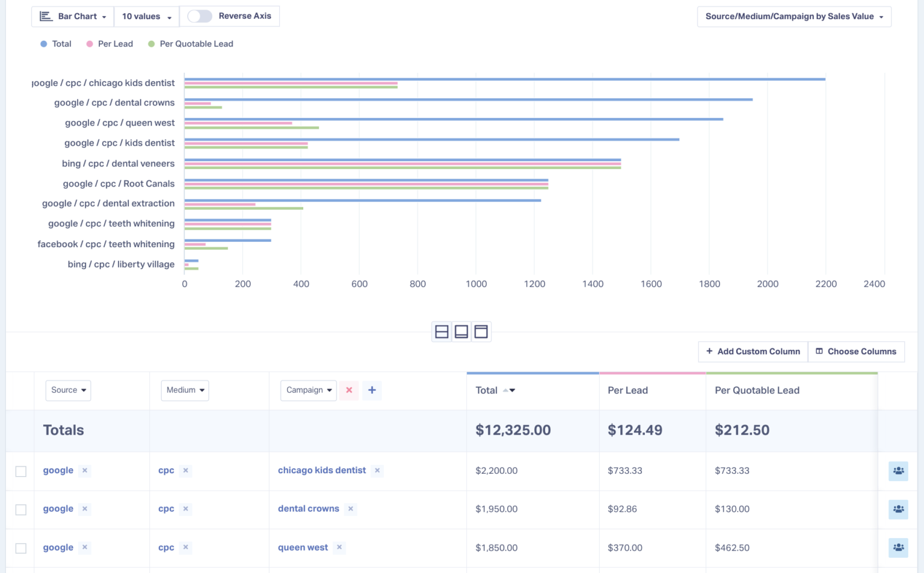This screenshot has width=924, height=573.
Task: Remove the queen west campaign filter chip
Action: tap(339, 547)
